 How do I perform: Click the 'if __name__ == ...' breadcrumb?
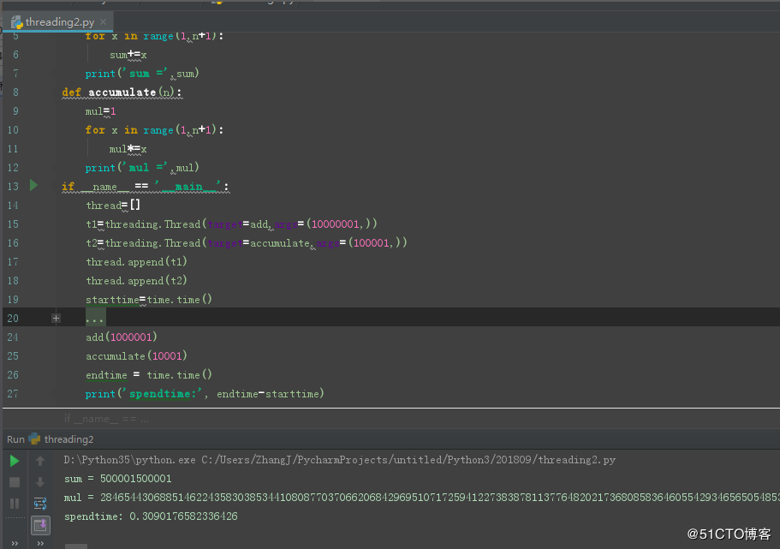click(106, 419)
